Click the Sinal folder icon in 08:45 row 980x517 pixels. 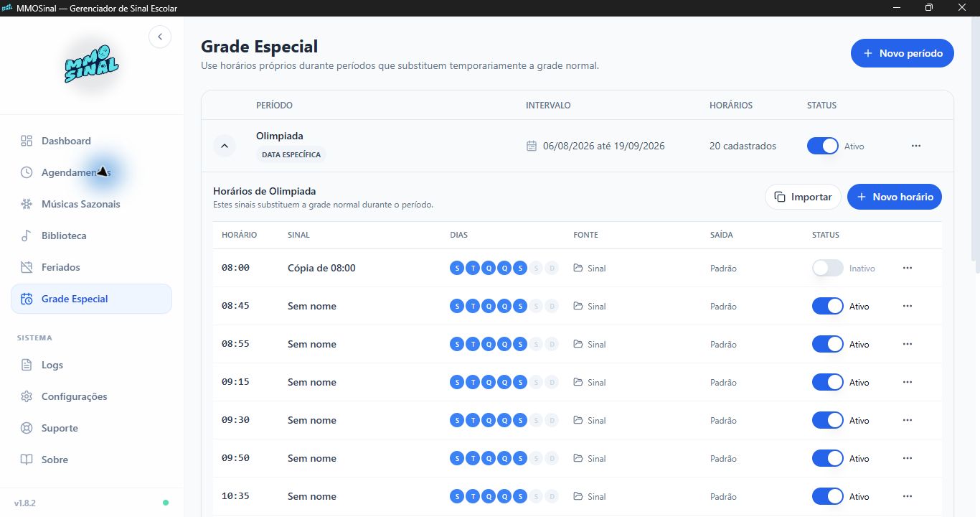[x=578, y=306]
